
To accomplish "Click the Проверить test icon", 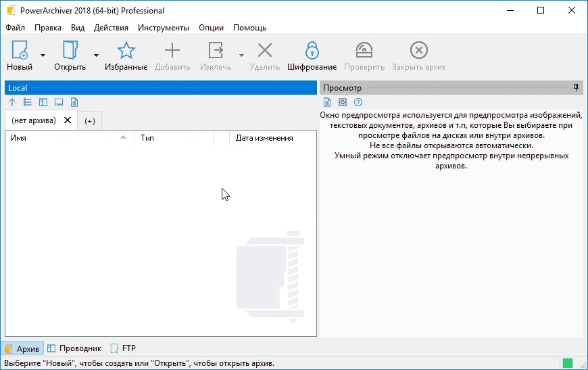I will [364, 50].
